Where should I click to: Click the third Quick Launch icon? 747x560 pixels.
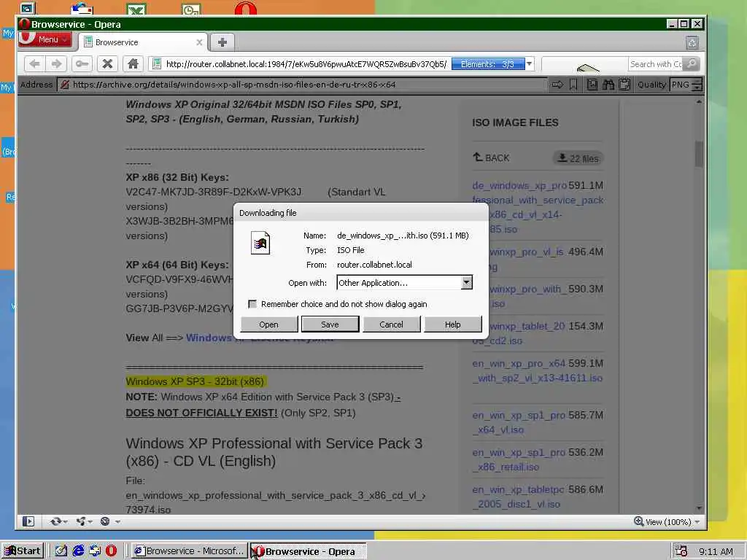tap(95, 551)
